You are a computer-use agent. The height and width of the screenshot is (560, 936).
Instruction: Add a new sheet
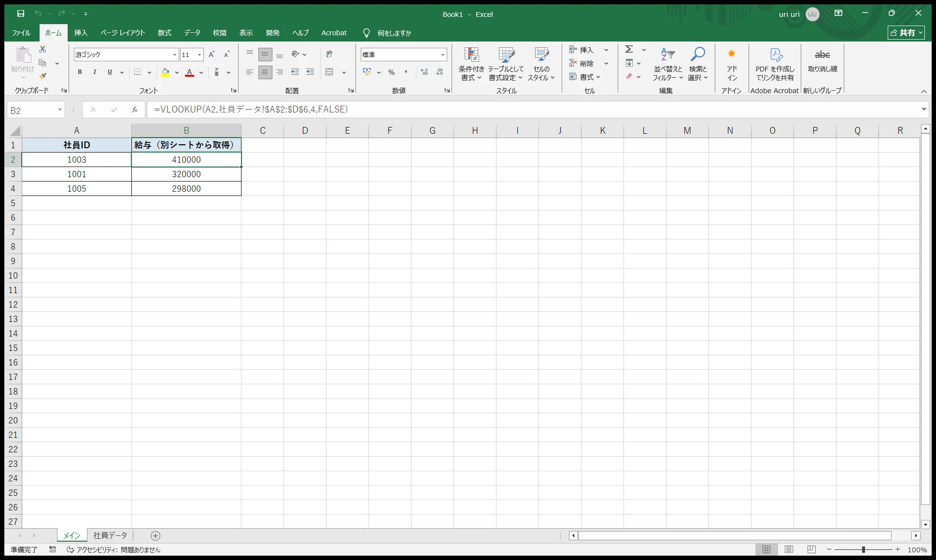(x=156, y=535)
